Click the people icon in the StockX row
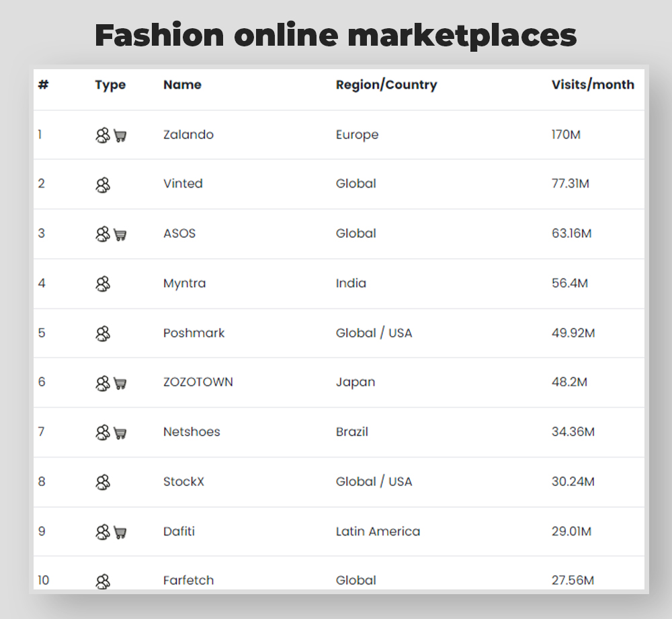This screenshot has height=619, width=672. (103, 483)
